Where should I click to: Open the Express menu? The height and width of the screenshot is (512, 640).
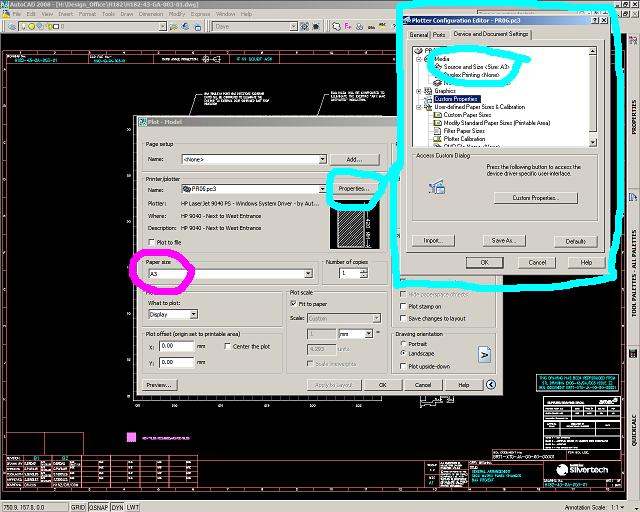click(x=200, y=14)
